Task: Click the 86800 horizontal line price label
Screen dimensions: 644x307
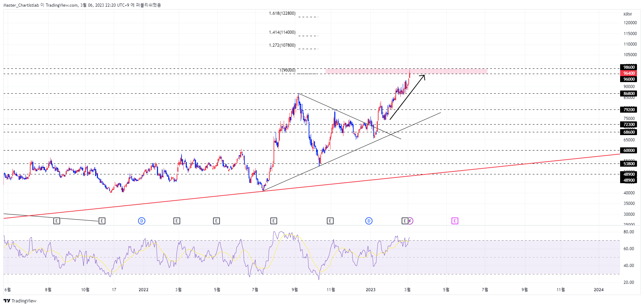Action: click(629, 94)
